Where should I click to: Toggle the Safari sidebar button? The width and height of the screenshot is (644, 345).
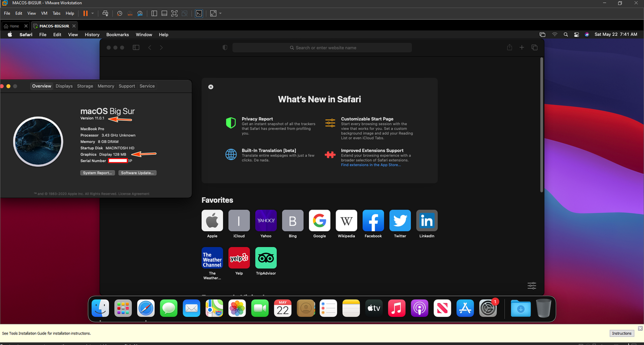pos(136,47)
